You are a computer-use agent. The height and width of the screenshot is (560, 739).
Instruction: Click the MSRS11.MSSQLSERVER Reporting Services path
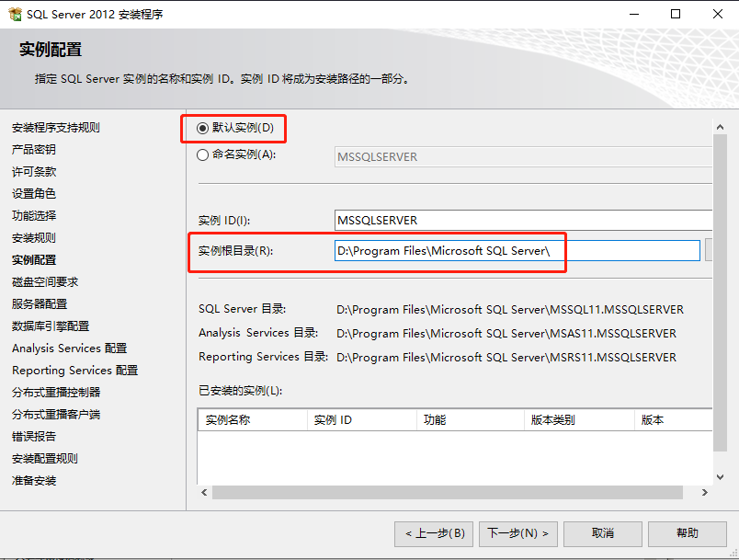point(506,358)
